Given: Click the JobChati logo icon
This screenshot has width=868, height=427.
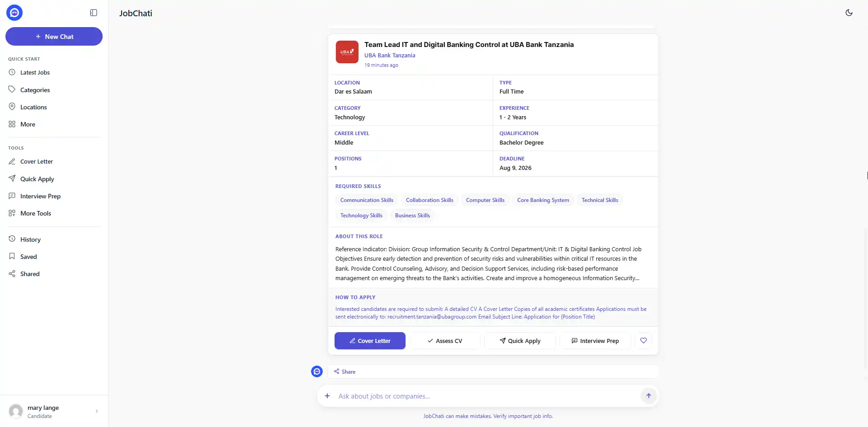Looking at the screenshot, I should point(14,13).
